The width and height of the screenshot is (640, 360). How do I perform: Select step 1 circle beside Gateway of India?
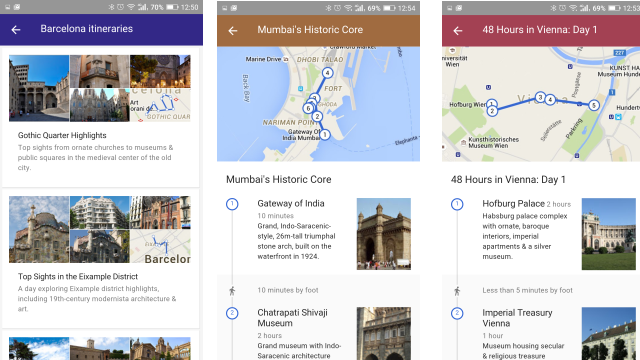(x=232, y=204)
